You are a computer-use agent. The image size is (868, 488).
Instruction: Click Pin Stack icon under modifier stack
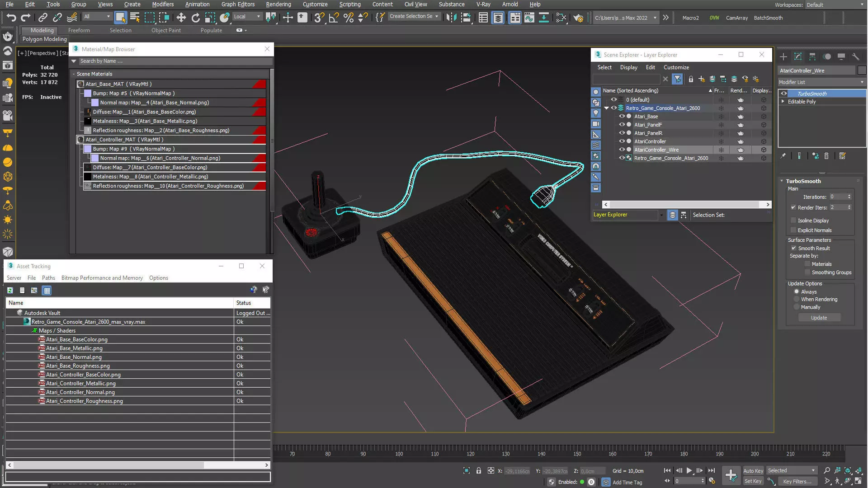pos(783,156)
